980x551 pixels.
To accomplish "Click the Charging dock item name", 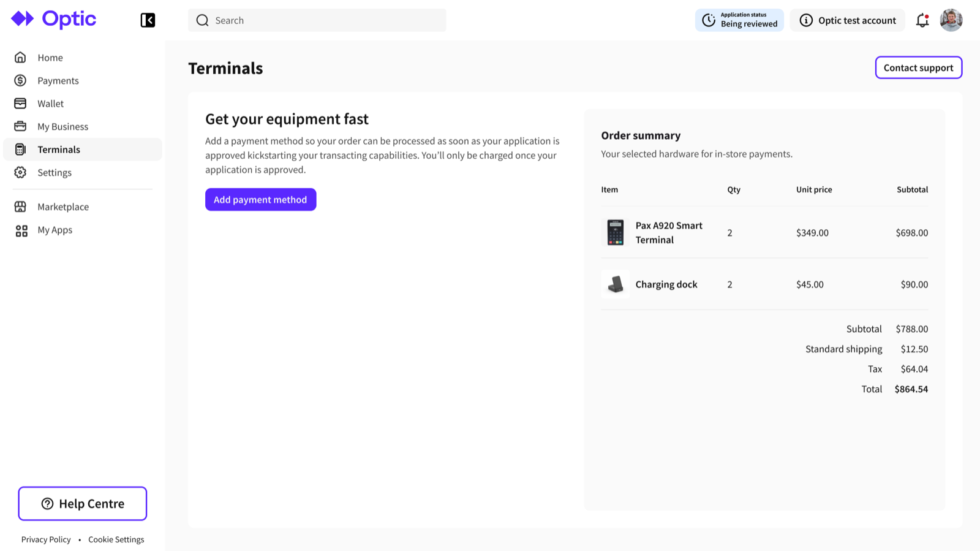I will (x=666, y=284).
